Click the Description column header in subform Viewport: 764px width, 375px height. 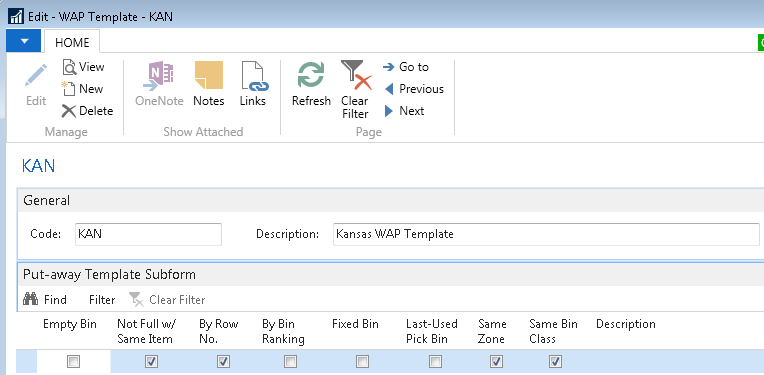click(626, 324)
